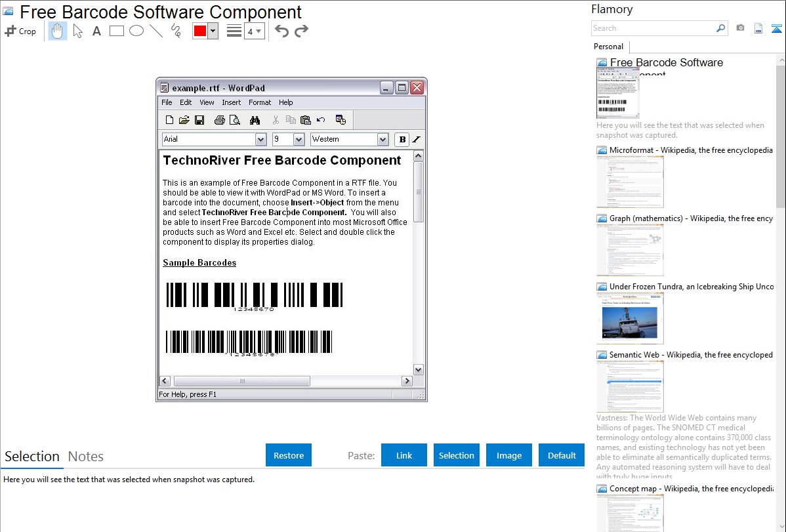Click the Save floppy icon in WordPad
The height and width of the screenshot is (532, 786).
199,120
